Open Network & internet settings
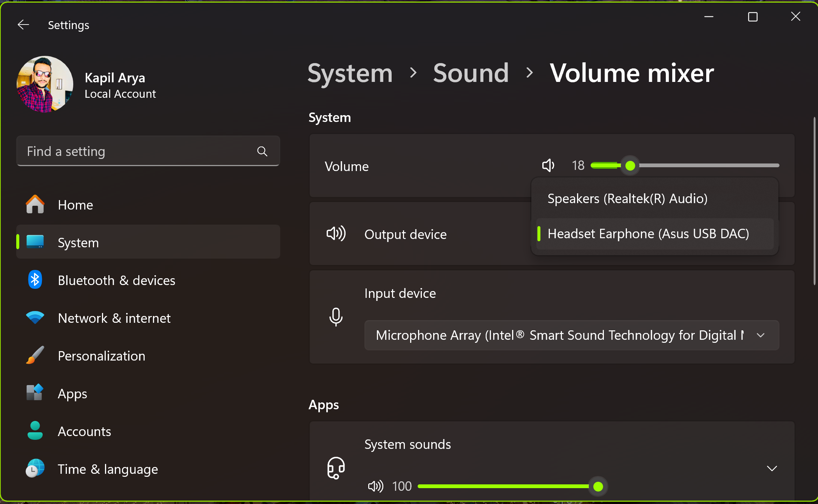 pos(114,318)
